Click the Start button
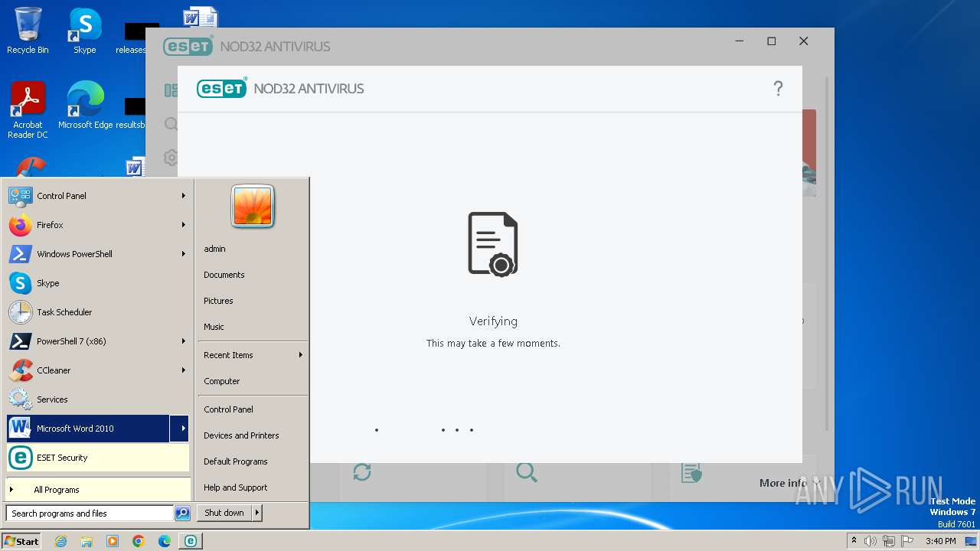 pos(21,541)
